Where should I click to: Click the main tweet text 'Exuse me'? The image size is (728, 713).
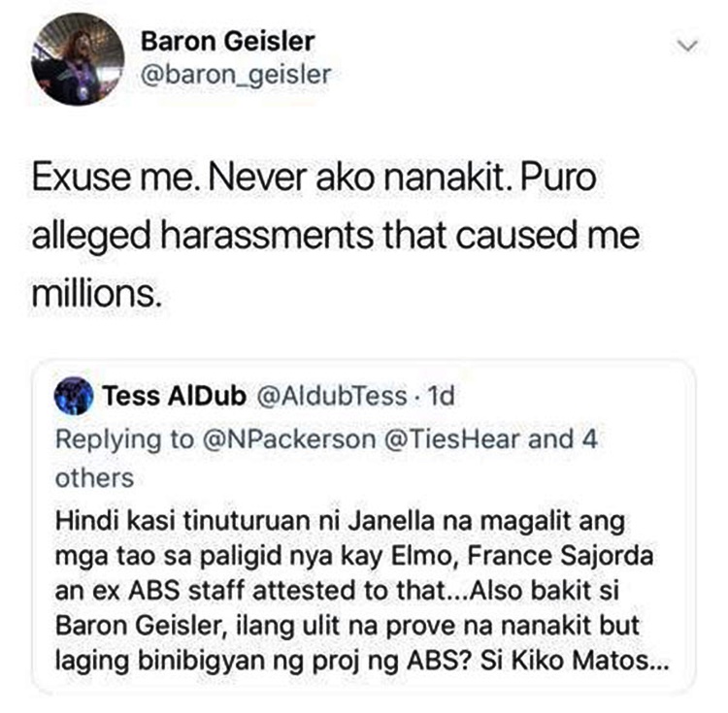(x=112, y=178)
